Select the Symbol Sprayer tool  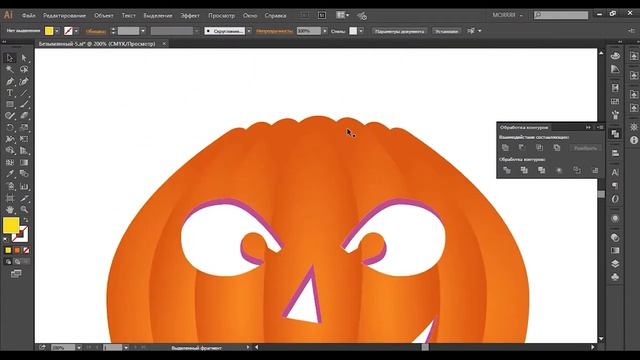pyautogui.click(x=10, y=186)
